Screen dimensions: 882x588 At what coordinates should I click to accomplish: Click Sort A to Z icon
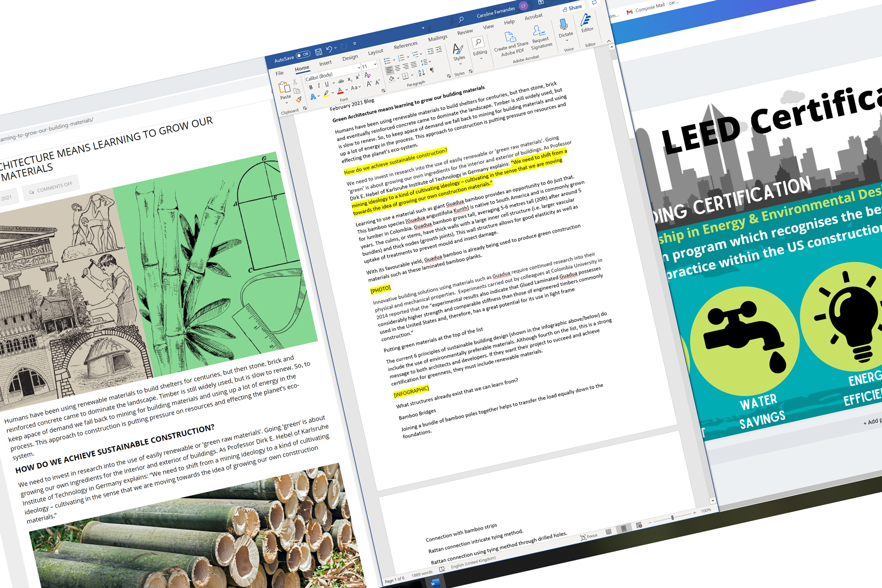coord(422,72)
